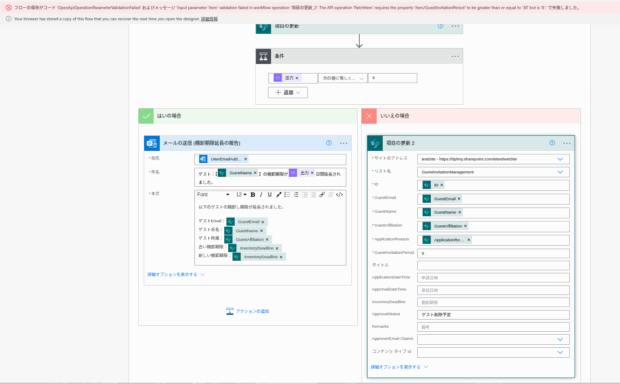Click the Outlook icon on the mail action

(152, 143)
